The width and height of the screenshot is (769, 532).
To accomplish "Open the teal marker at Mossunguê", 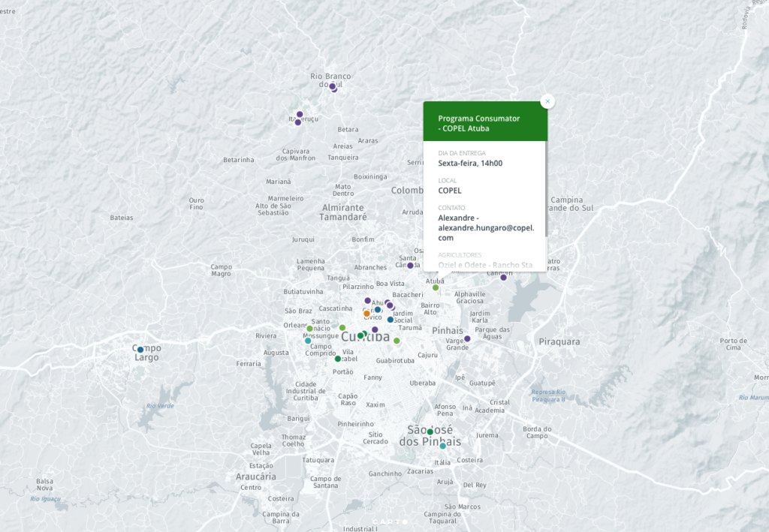I will pyautogui.click(x=308, y=341).
